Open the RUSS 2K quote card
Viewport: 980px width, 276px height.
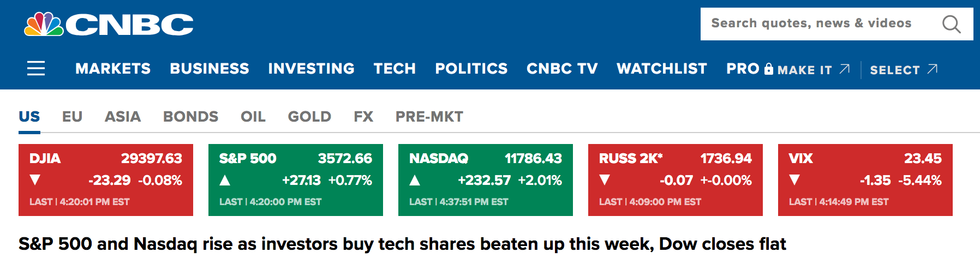pos(675,180)
